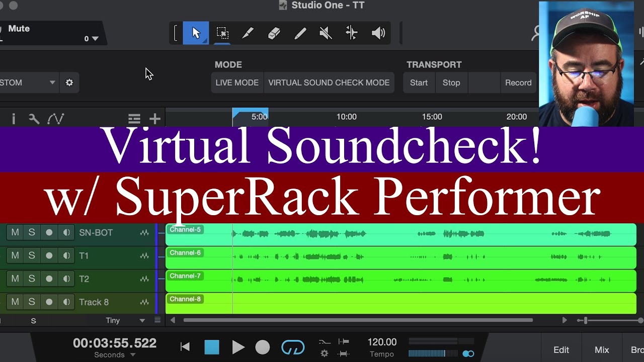Switch to the Mix view
644x362 pixels.
tap(602, 350)
